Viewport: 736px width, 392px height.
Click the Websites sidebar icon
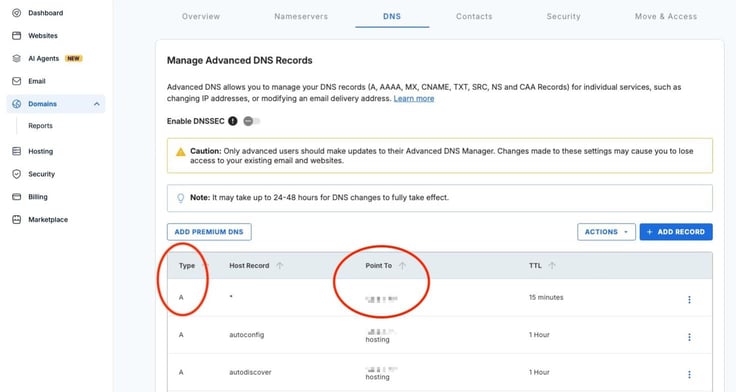(x=16, y=36)
